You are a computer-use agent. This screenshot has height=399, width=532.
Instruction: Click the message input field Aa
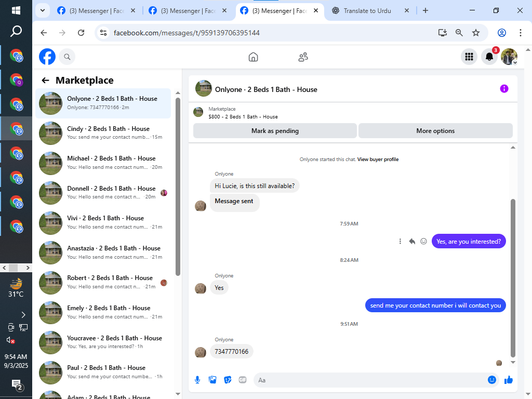370,380
